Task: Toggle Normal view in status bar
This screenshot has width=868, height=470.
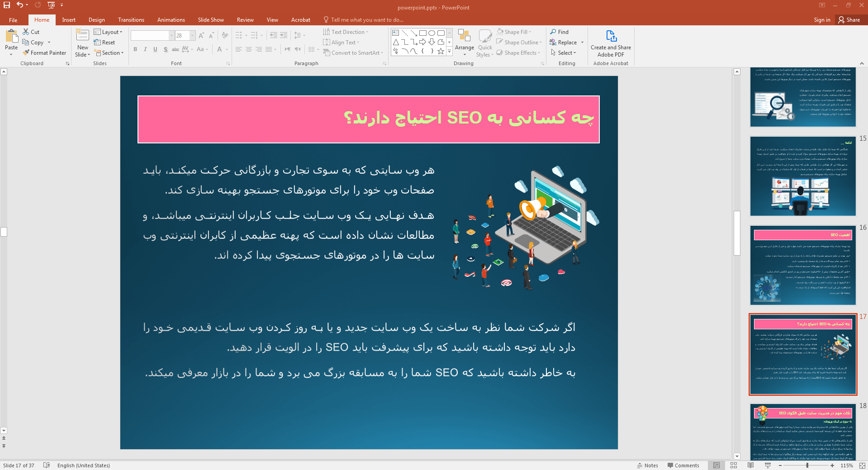Action: pyautogui.click(x=716, y=465)
